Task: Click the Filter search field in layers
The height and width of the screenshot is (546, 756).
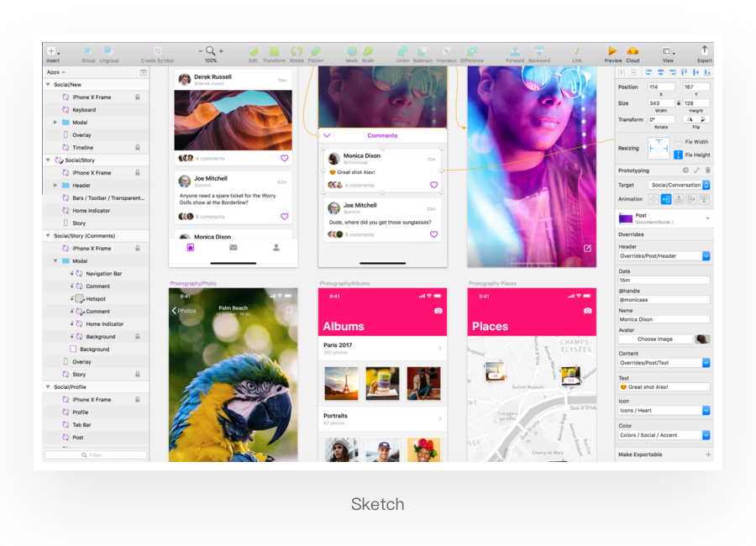Action: [96, 454]
